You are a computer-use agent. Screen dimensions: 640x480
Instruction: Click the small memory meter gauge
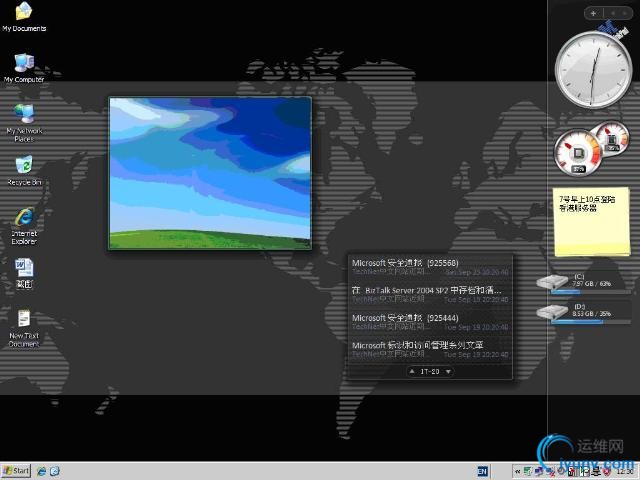(x=611, y=138)
